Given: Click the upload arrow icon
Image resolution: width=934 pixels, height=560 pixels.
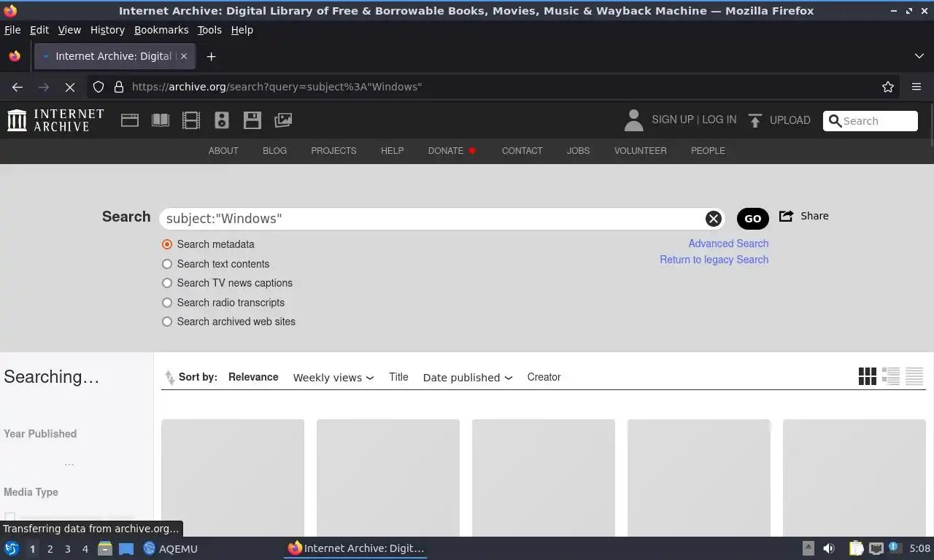Looking at the screenshot, I should pyautogui.click(x=755, y=120).
